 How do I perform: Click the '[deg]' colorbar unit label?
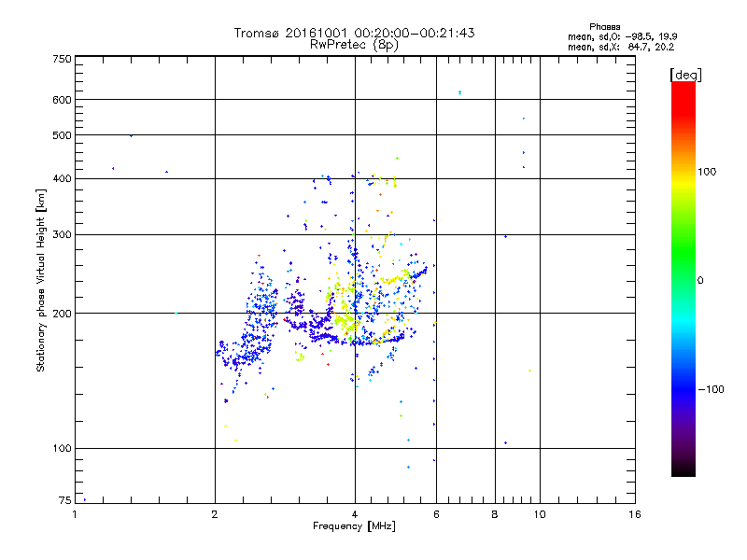(x=685, y=75)
